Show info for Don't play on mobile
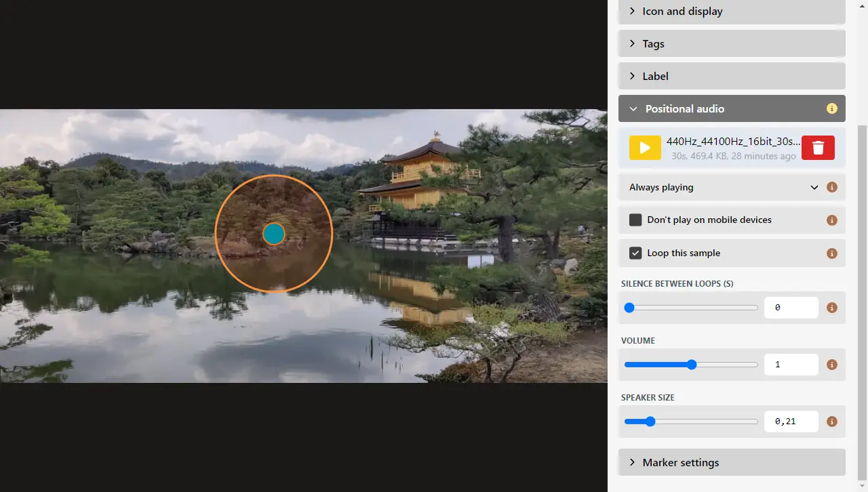Screen dimensions: 868x492 pos(831,220)
